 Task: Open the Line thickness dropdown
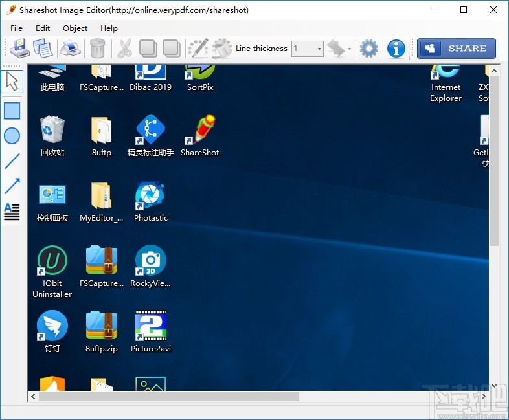pyautogui.click(x=319, y=49)
